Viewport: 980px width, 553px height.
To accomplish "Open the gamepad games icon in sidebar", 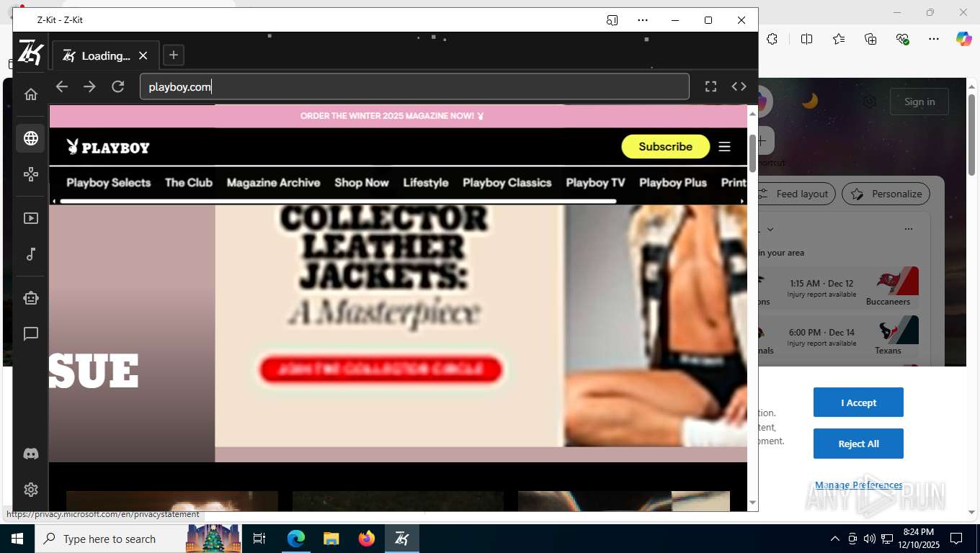I will click(x=31, y=174).
